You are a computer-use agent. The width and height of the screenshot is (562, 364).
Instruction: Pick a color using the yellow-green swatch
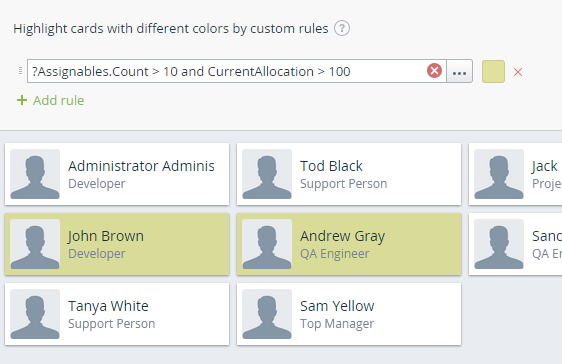point(493,71)
